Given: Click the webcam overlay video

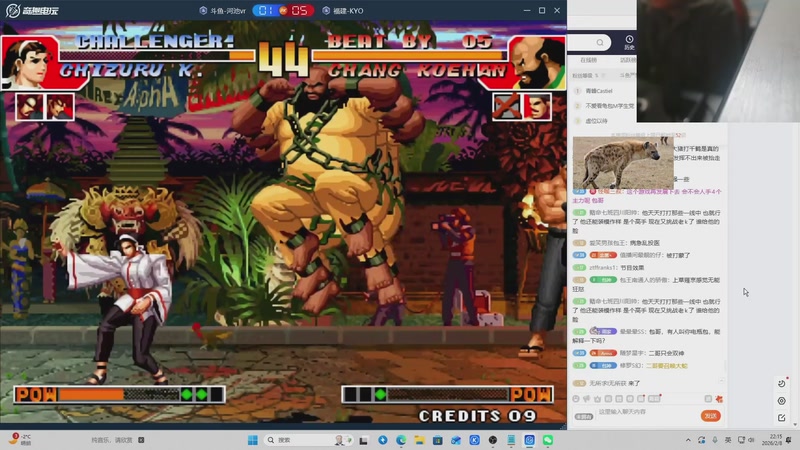Looking at the screenshot, I should pos(718,61).
